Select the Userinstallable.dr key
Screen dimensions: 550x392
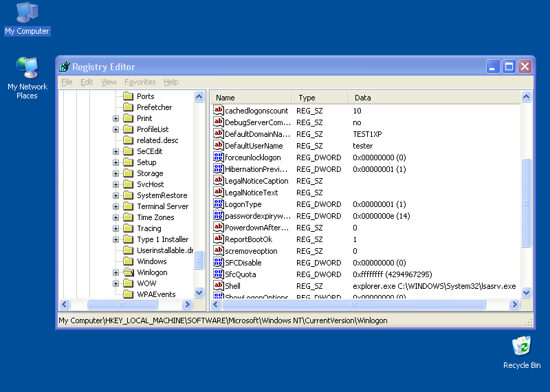[165, 250]
